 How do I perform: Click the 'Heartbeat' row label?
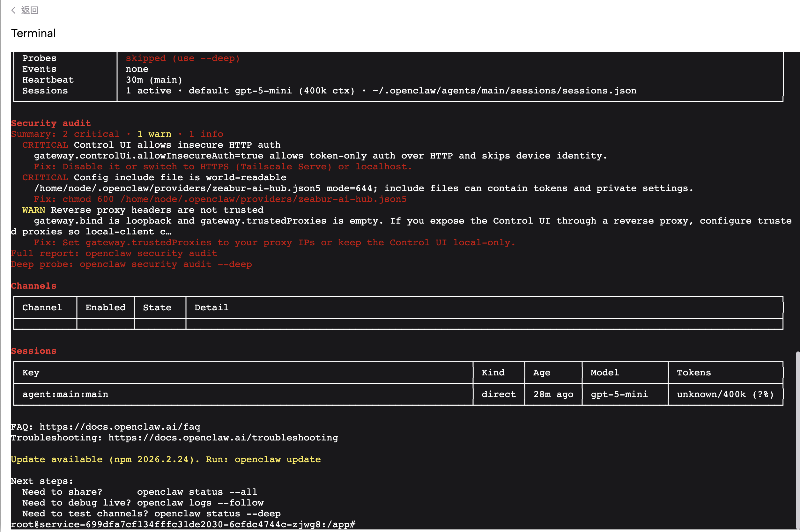click(48, 80)
